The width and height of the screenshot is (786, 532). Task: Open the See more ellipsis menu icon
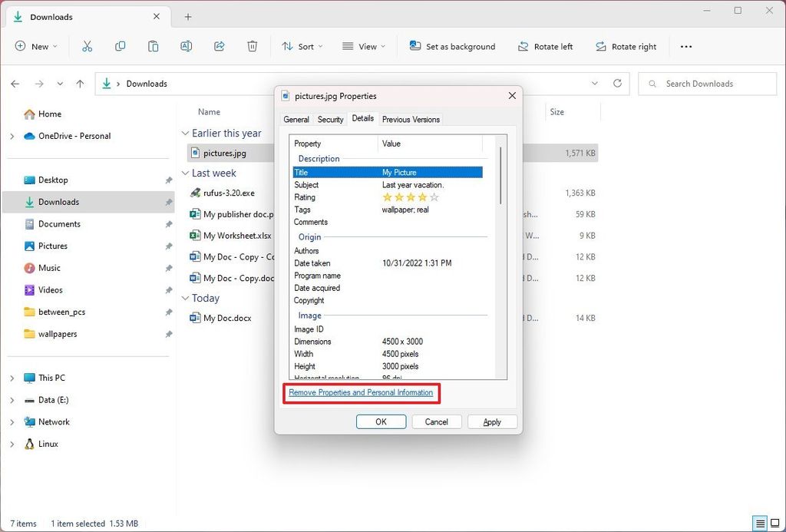pyautogui.click(x=685, y=46)
